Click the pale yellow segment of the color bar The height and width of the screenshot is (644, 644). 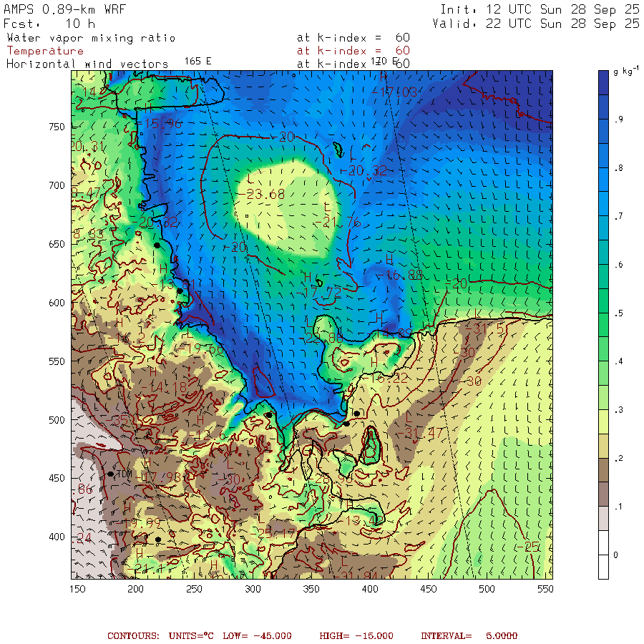603,421
